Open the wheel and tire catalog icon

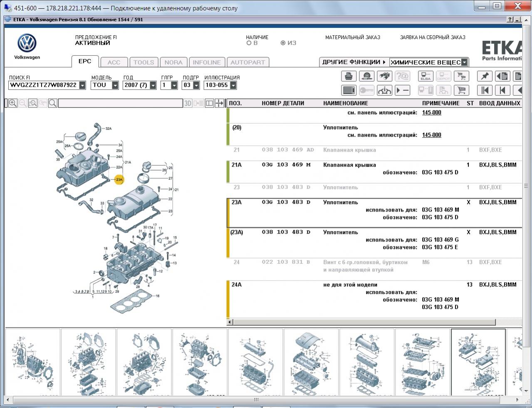pyautogui.click(x=366, y=76)
